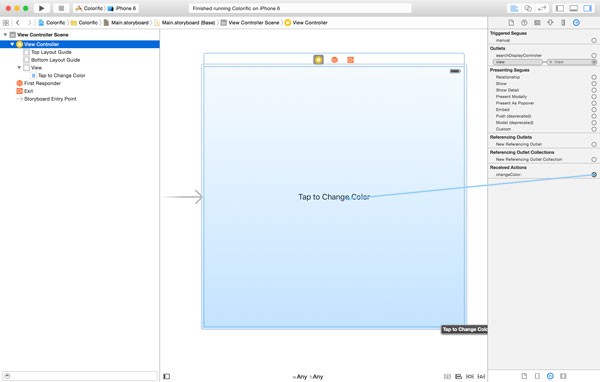This screenshot has width=600, height=382.
Task: Open Main.storyboard (Base) jump bar item
Action: (185, 23)
